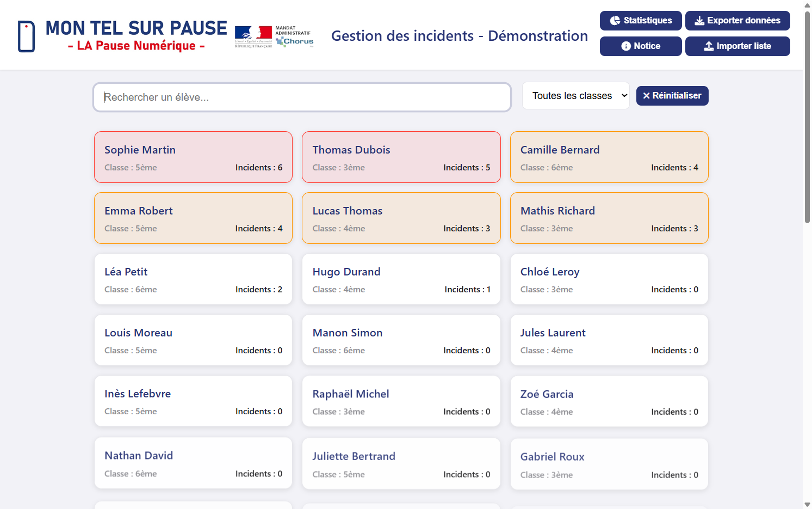Click the Mathis Richard card
The height and width of the screenshot is (509, 812).
click(609, 218)
